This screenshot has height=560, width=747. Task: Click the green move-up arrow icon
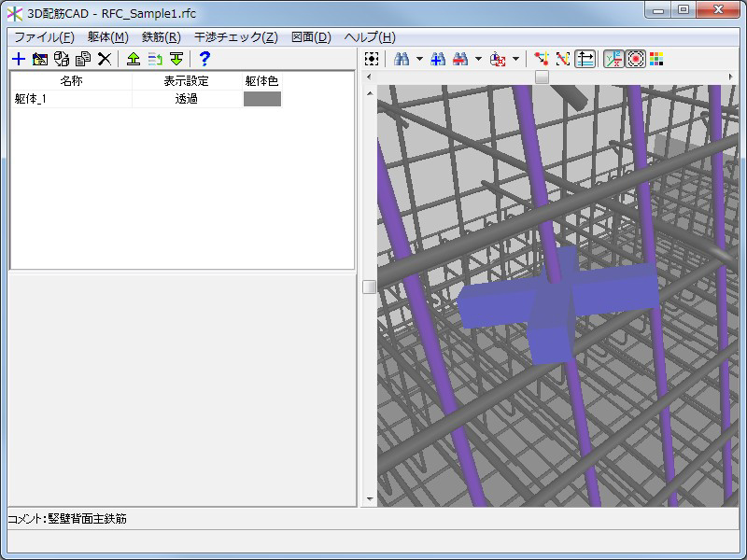(134, 59)
